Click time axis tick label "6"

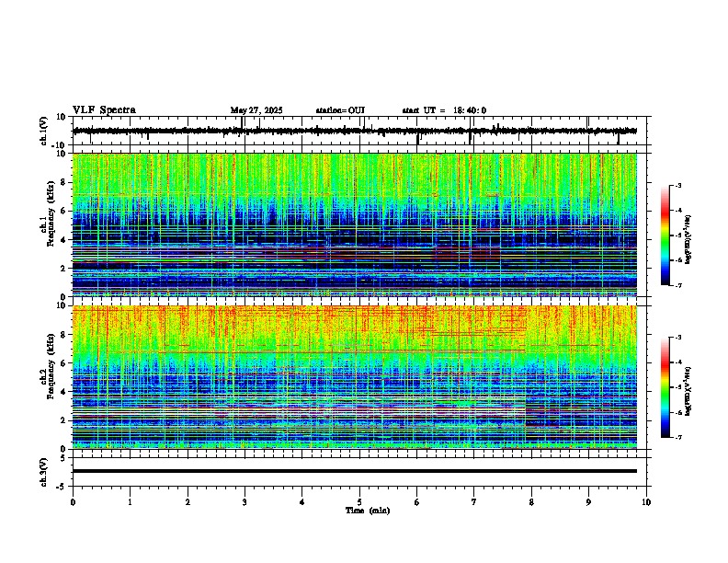tap(417, 502)
